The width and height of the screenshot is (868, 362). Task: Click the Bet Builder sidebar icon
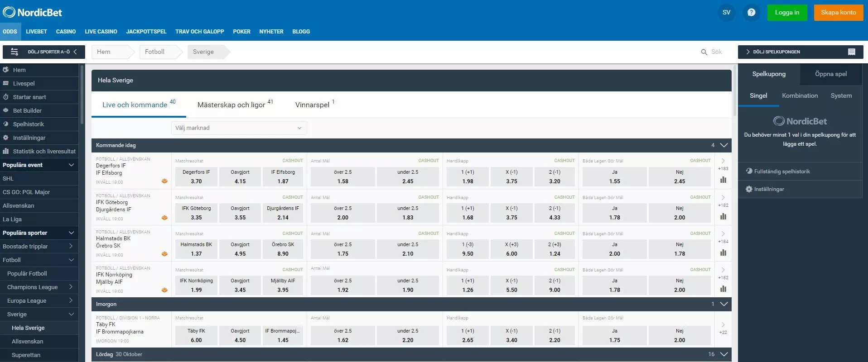(6, 110)
